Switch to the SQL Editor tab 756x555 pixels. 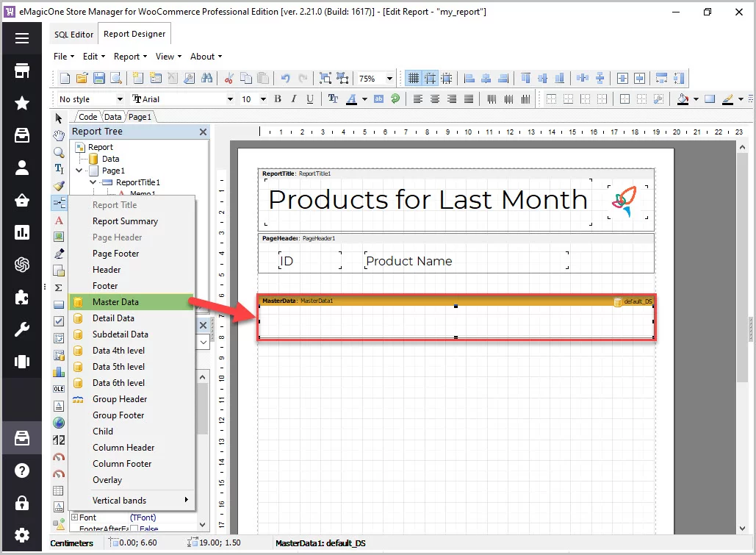click(x=73, y=35)
